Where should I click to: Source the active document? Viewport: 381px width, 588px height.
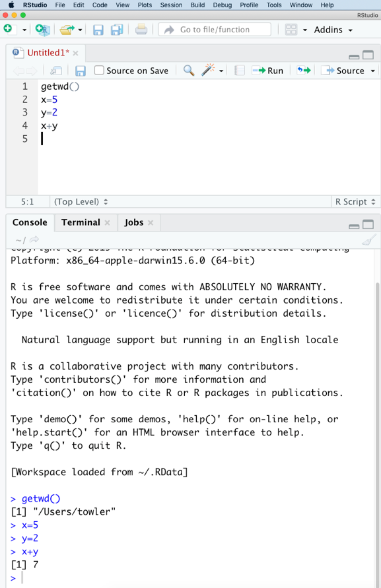[x=343, y=71]
